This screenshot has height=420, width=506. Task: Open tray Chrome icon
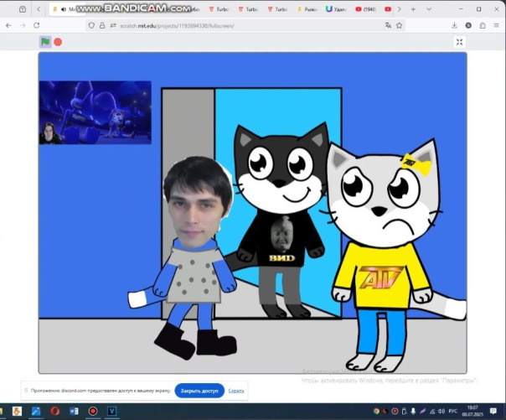point(376,412)
